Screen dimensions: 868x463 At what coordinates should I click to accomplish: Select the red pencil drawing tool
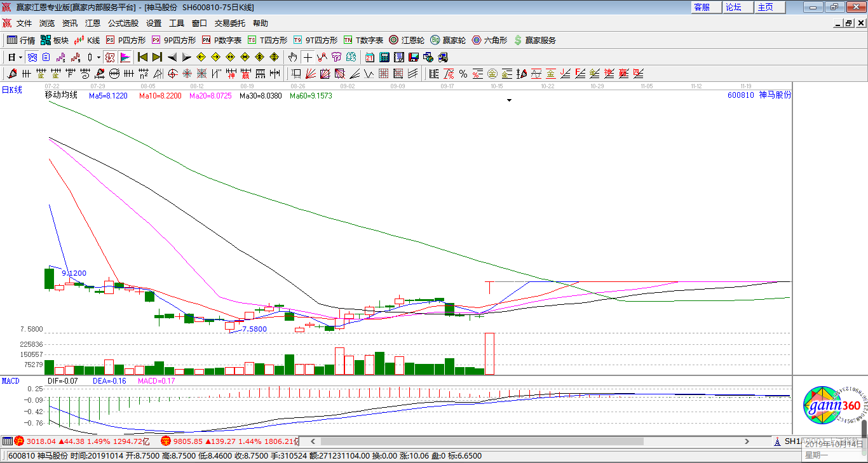coord(12,74)
